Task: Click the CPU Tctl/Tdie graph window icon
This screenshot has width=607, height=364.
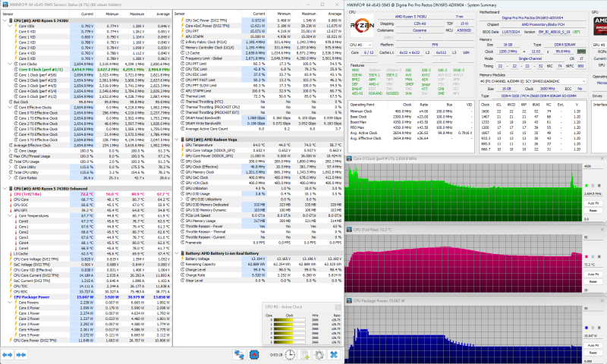Action: 349,230
